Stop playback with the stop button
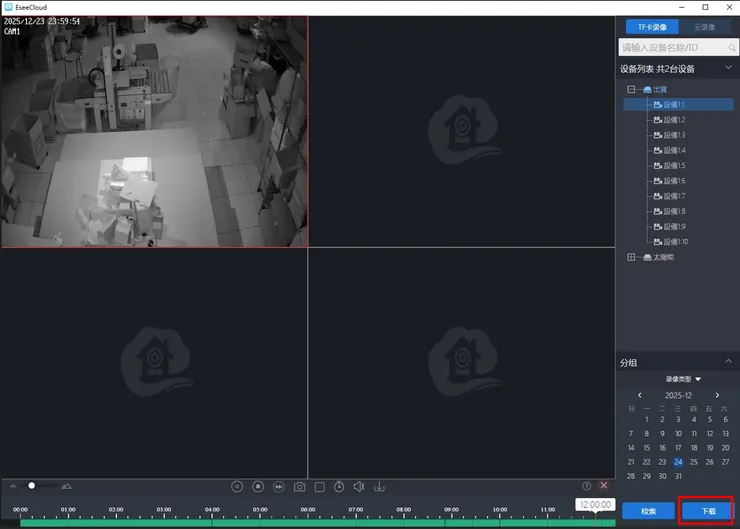Screen dimensions: 740x529 [x=258, y=487]
